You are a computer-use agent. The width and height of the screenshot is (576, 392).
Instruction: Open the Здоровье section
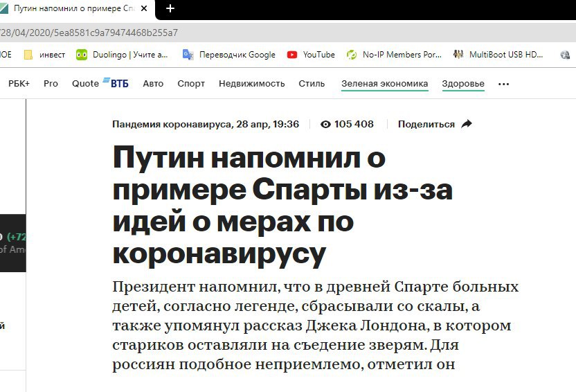click(463, 84)
